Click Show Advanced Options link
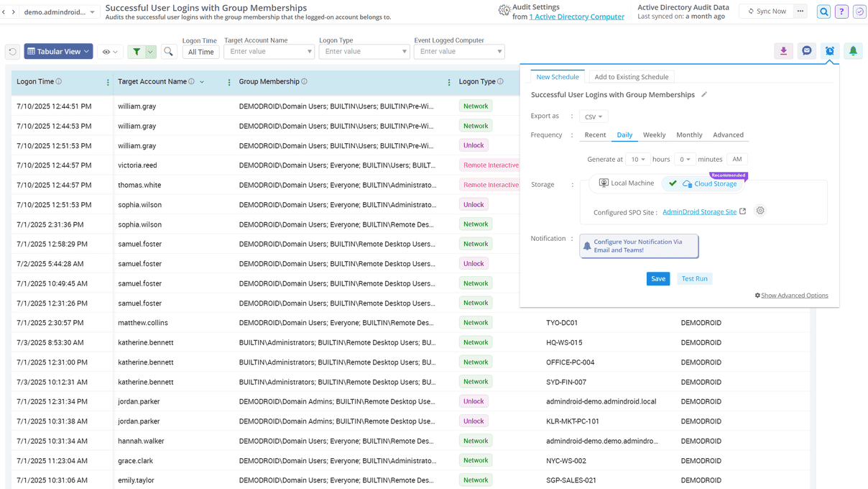Viewport: 868px width, 489px height. (x=794, y=296)
